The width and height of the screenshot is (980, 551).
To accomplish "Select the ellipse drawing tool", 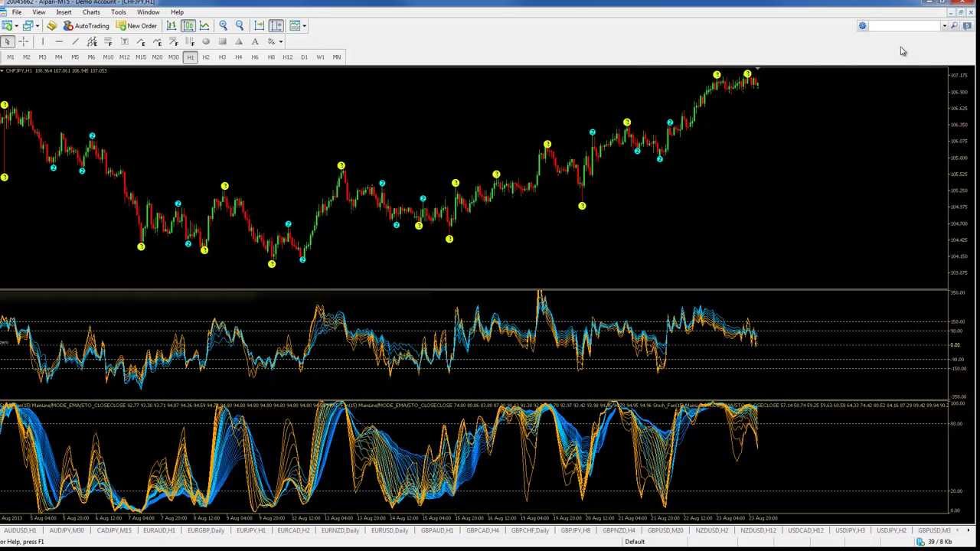I will [x=206, y=41].
